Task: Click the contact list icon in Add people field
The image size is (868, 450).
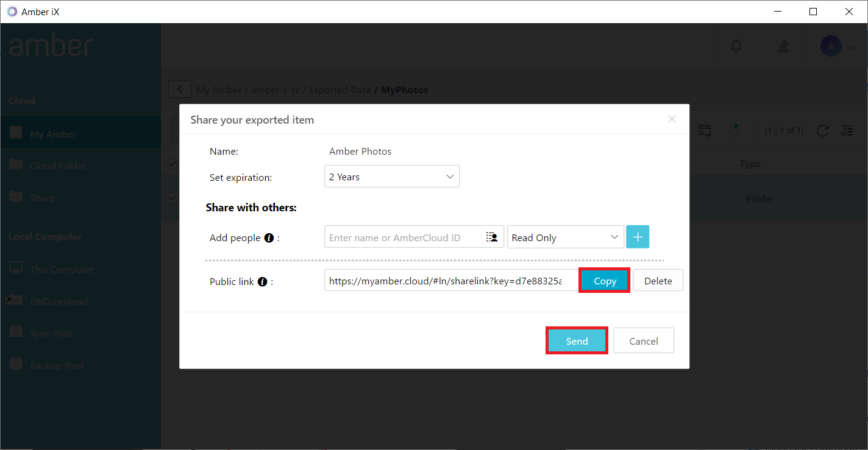Action: (x=492, y=237)
